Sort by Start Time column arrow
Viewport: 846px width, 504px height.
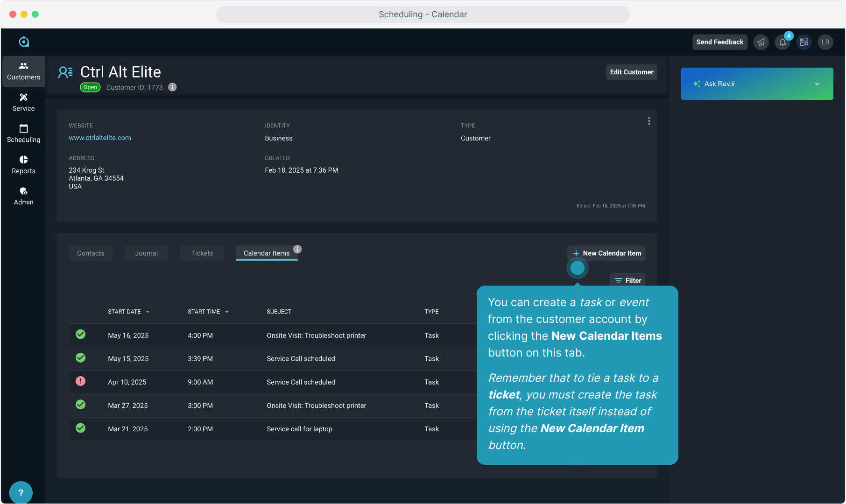coord(227,312)
